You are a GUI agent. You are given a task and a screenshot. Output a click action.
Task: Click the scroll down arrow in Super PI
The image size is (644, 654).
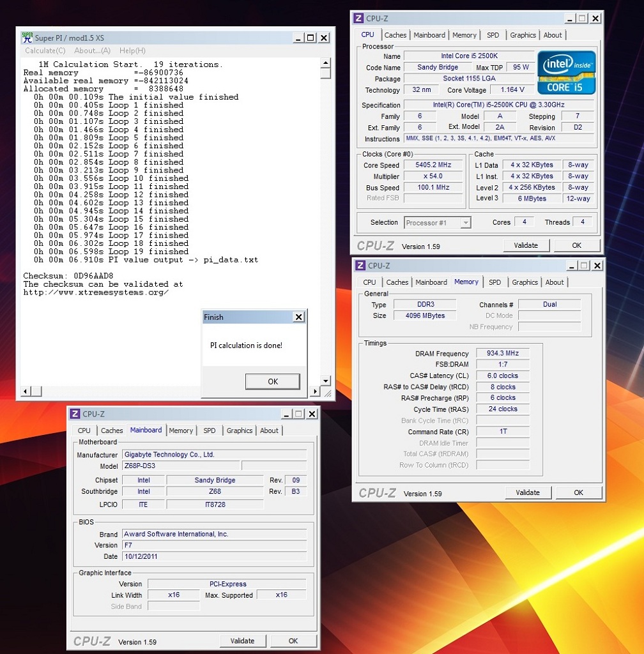pyautogui.click(x=326, y=381)
